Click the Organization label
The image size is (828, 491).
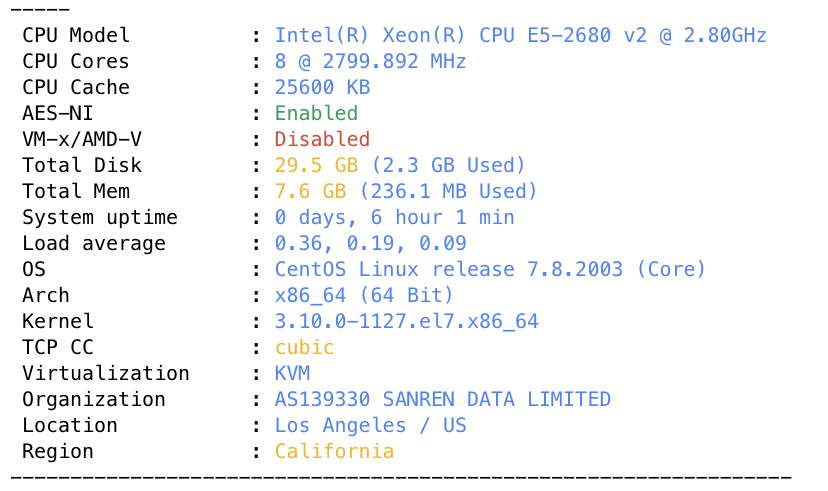click(94, 399)
